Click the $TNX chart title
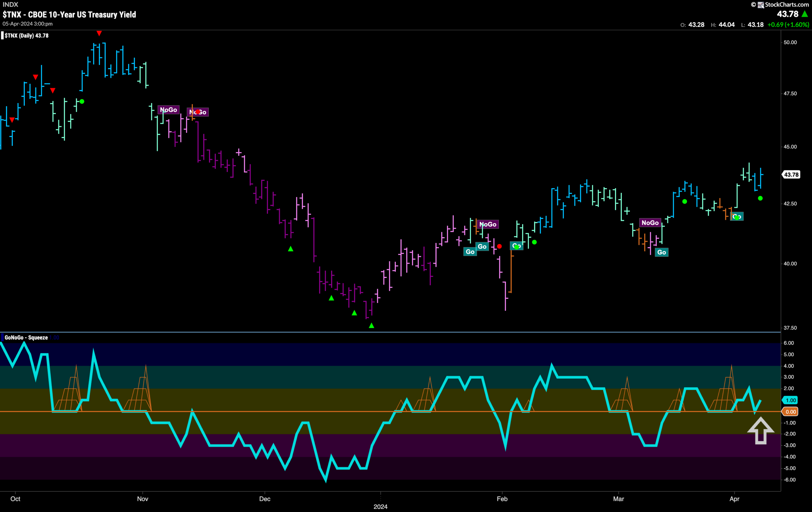812x512 pixels. click(x=69, y=15)
